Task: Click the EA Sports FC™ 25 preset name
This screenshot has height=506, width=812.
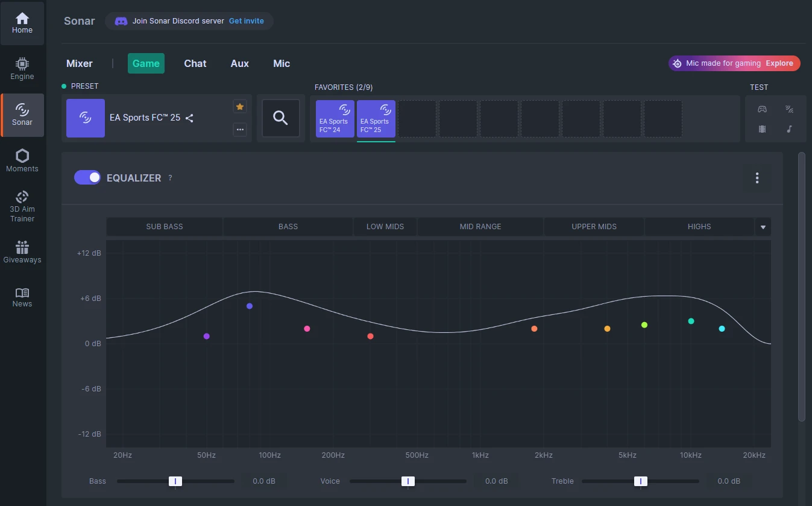Action: pyautogui.click(x=145, y=118)
